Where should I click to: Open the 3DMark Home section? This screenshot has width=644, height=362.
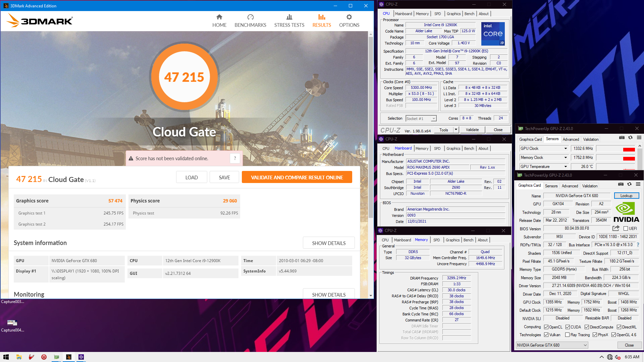coord(219,21)
